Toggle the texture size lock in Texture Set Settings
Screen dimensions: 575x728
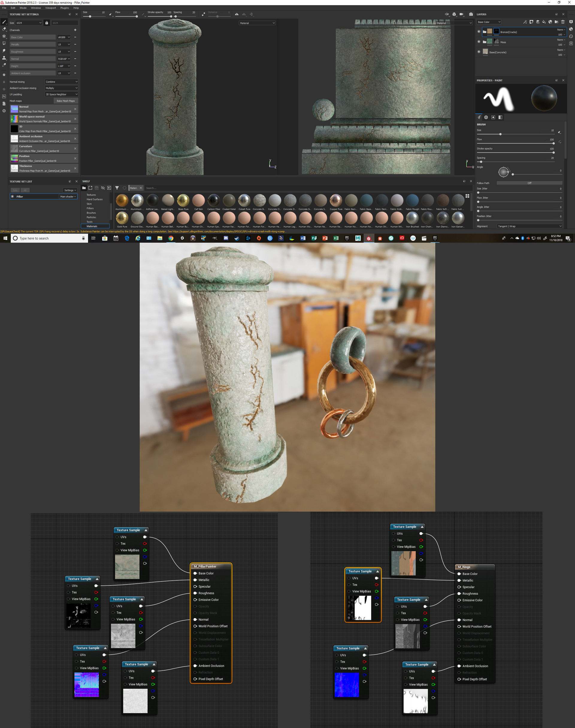[x=46, y=22]
